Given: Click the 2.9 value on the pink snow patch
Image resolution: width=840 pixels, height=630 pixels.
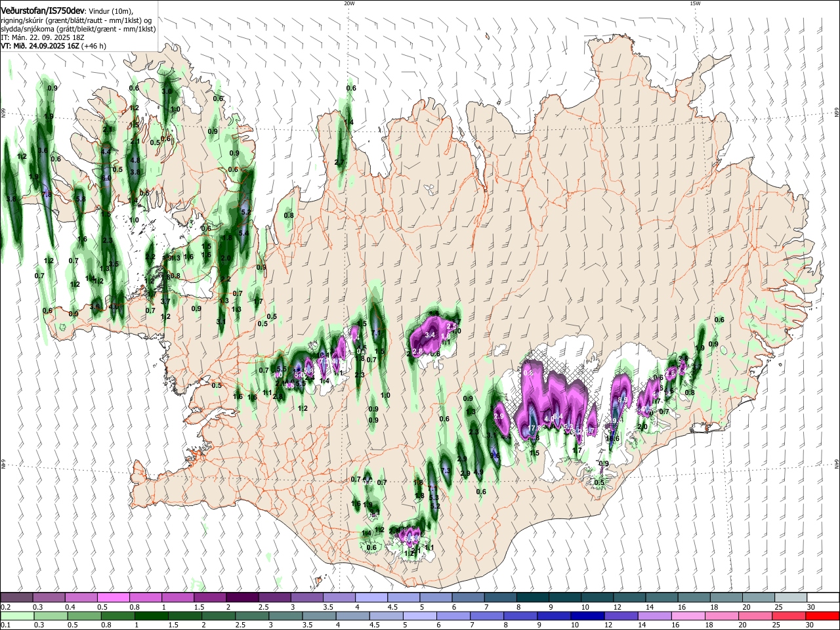Looking at the screenshot, I should 498,416.
